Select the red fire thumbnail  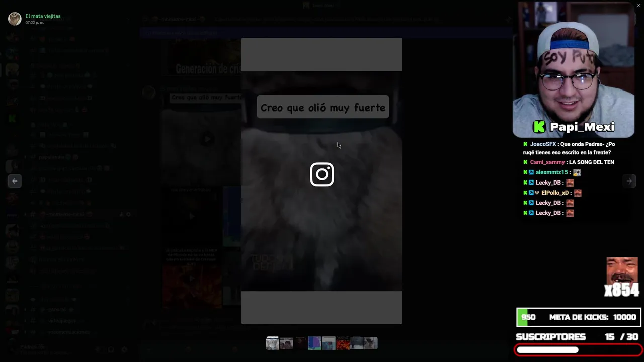[x=343, y=343]
